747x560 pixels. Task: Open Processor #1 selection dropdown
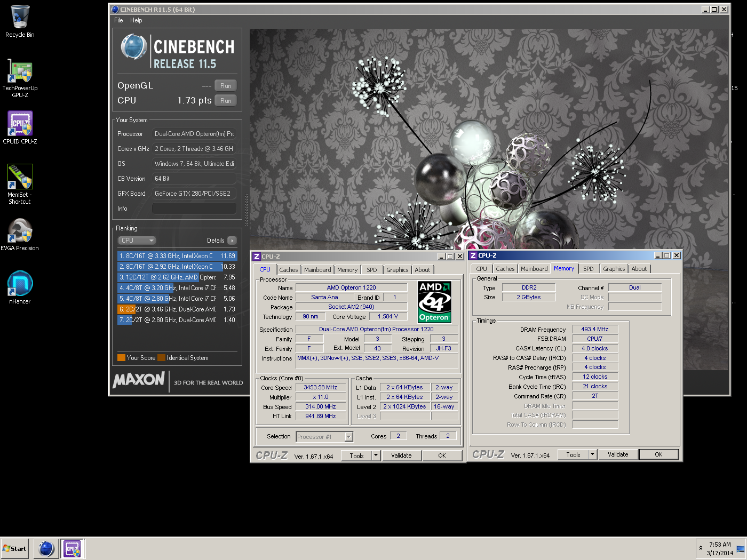point(324,437)
